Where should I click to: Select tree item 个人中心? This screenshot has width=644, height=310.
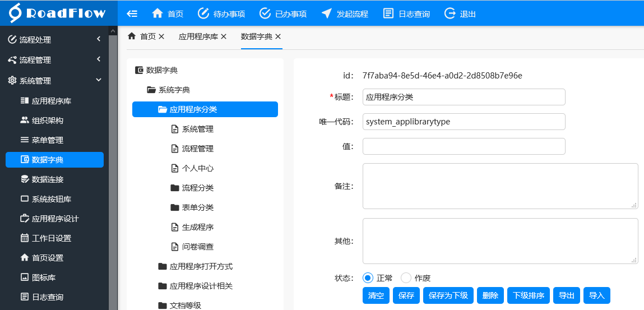(x=197, y=168)
